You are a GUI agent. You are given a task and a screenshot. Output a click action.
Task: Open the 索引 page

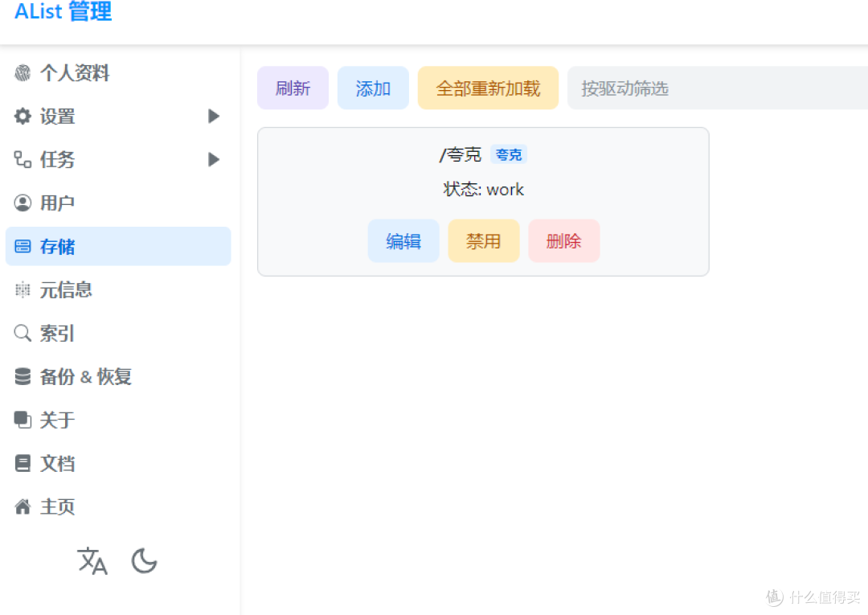tap(118, 334)
